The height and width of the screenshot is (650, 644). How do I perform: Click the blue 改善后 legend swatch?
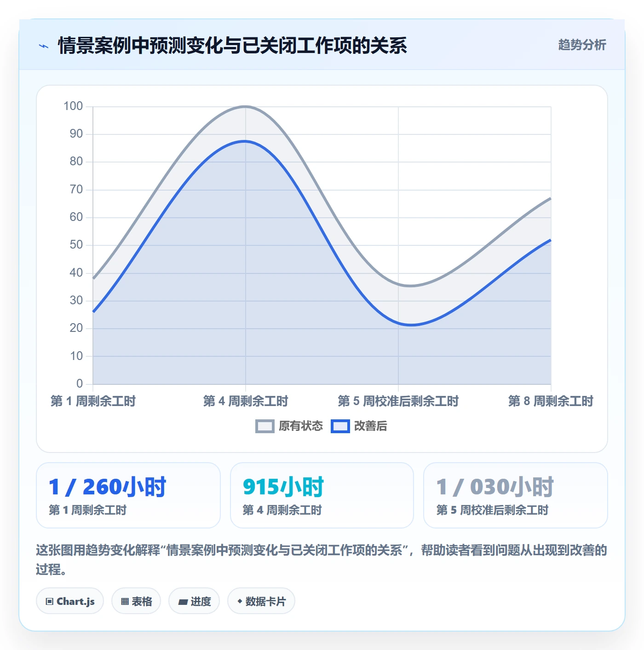pyautogui.click(x=340, y=426)
